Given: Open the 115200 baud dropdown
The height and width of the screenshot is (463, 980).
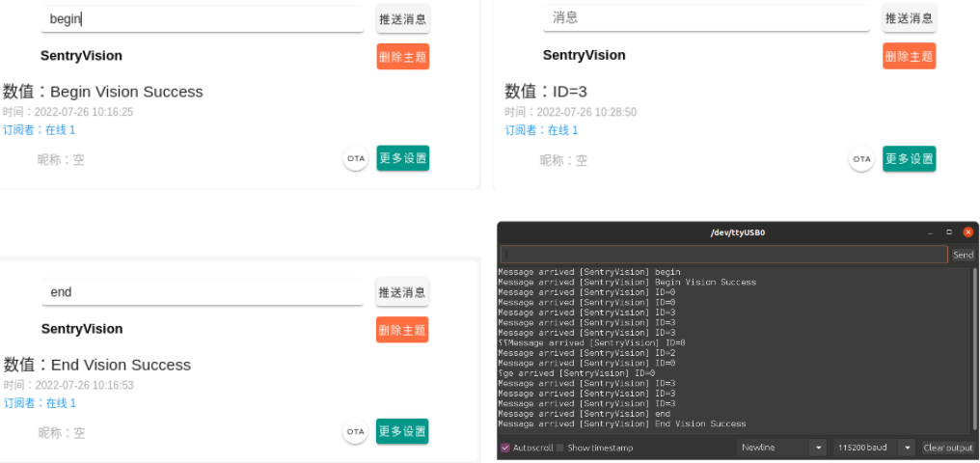Looking at the screenshot, I should click(873, 448).
